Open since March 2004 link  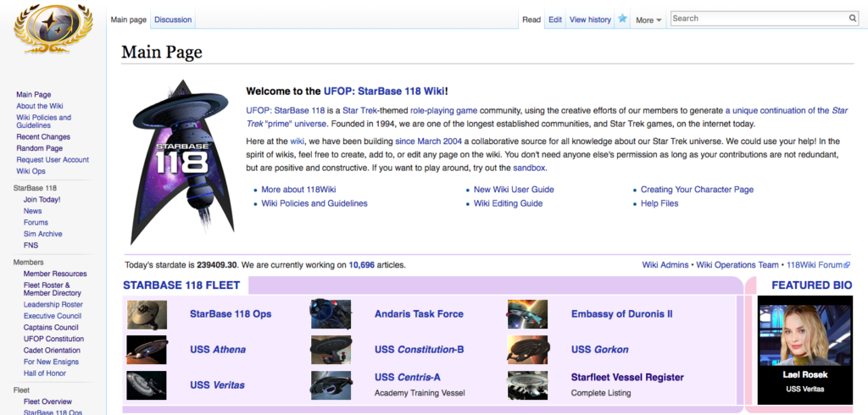(x=428, y=141)
